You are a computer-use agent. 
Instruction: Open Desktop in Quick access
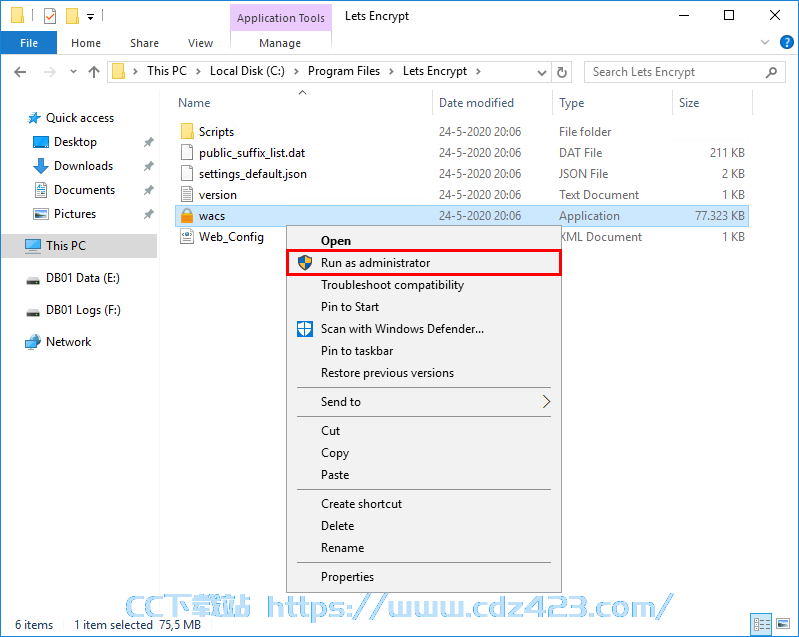click(75, 142)
